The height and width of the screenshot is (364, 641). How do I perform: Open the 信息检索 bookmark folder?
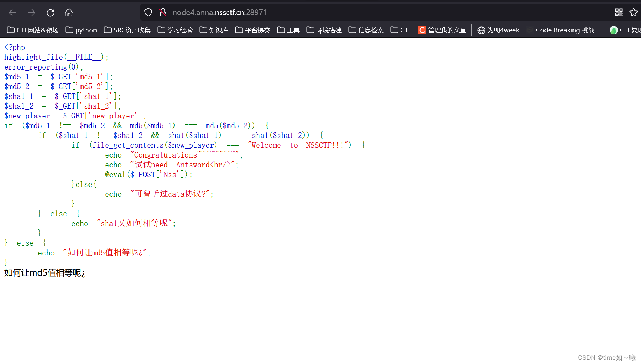coord(366,30)
